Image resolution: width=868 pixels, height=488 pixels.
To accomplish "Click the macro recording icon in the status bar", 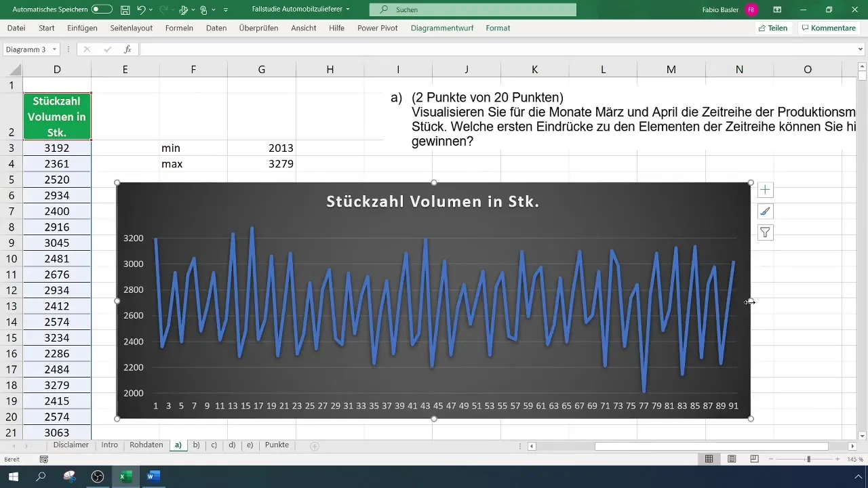I will pyautogui.click(x=44, y=459).
